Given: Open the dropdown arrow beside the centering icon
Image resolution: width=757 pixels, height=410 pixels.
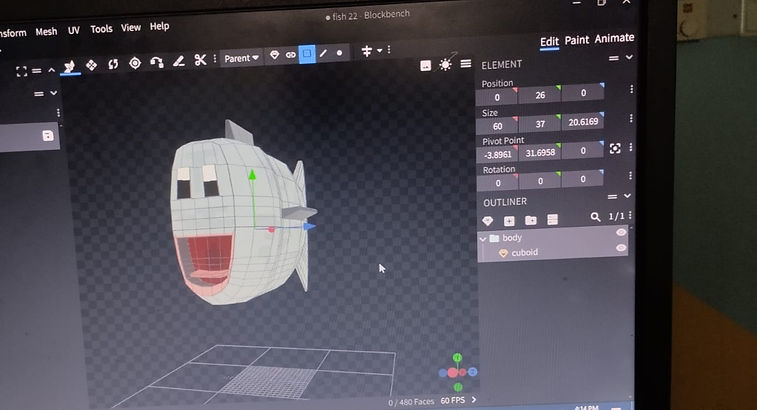Looking at the screenshot, I should 379,50.
